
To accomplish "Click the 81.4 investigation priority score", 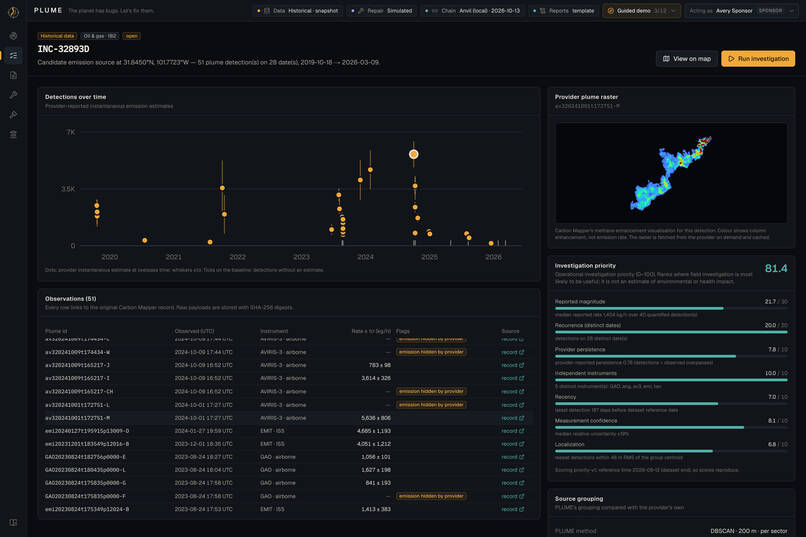I will coord(776,268).
